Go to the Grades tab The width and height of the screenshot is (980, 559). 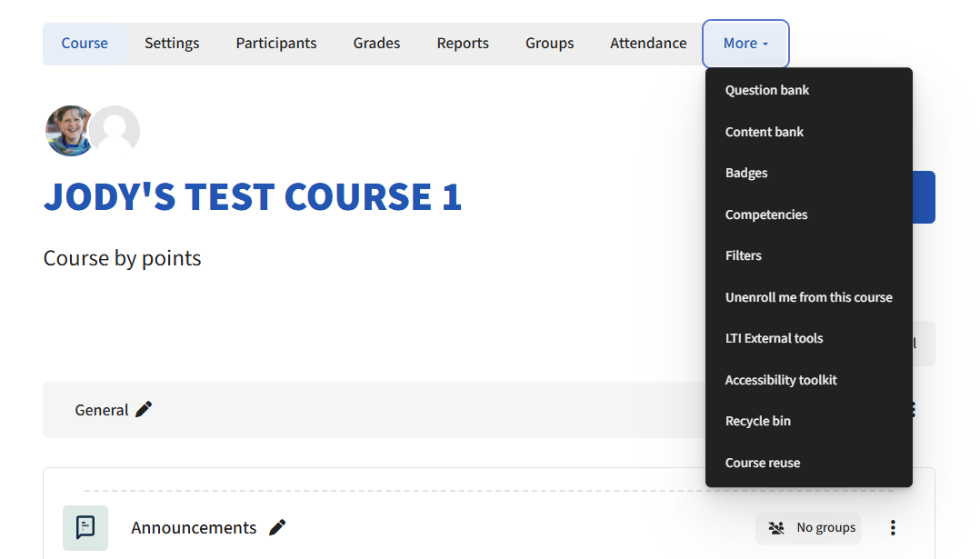pyautogui.click(x=376, y=44)
